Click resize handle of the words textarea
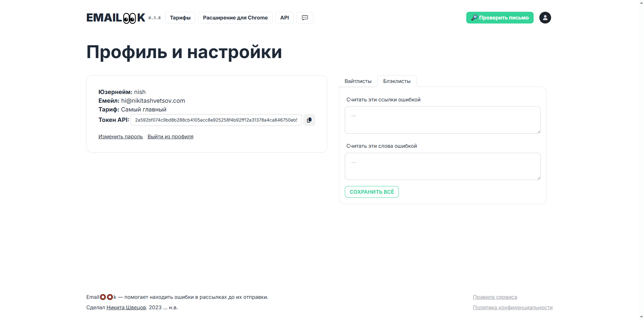This screenshot has height=320, width=644. [539, 178]
